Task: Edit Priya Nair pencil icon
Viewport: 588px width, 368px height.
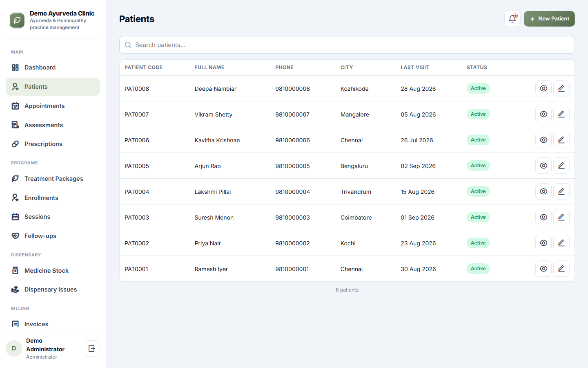Action: click(x=561, y=243)
